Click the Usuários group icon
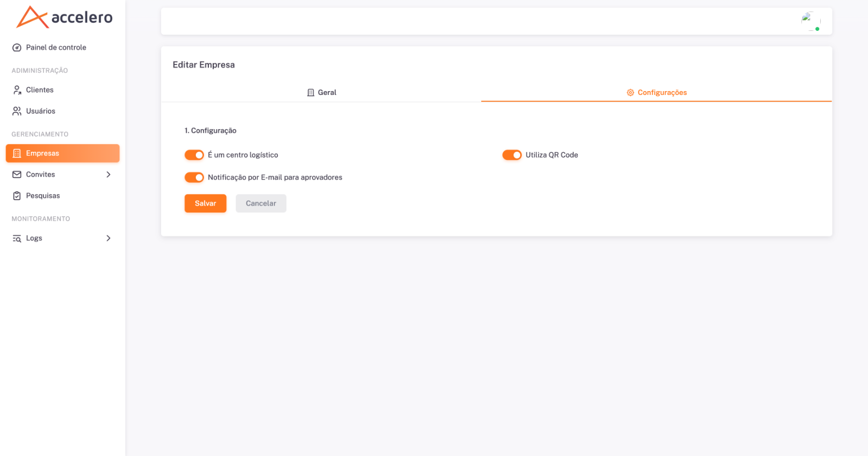Image resolution: width=868 pixels, height=456 pixels. pyautogui.click(x=17, y=111)
